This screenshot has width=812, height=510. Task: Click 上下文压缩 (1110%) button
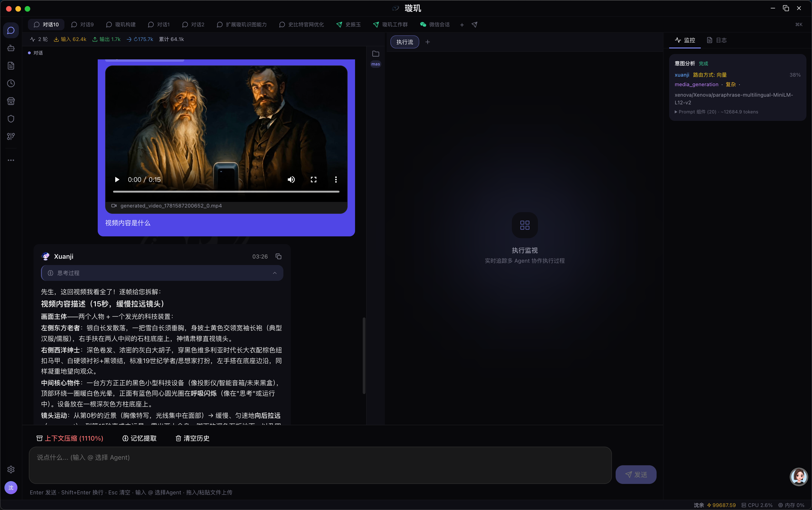[70, 438]
